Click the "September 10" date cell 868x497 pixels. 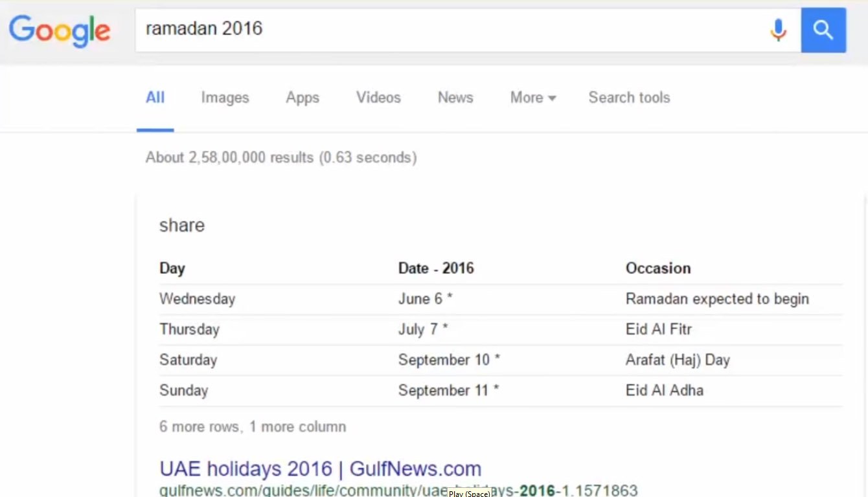pyautogui.click(x=448, y=360)
